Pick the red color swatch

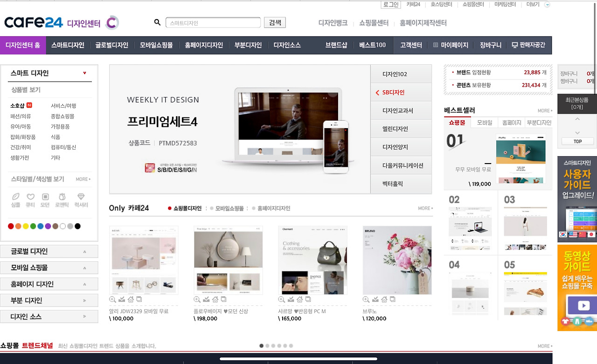(x=11, y=227)
